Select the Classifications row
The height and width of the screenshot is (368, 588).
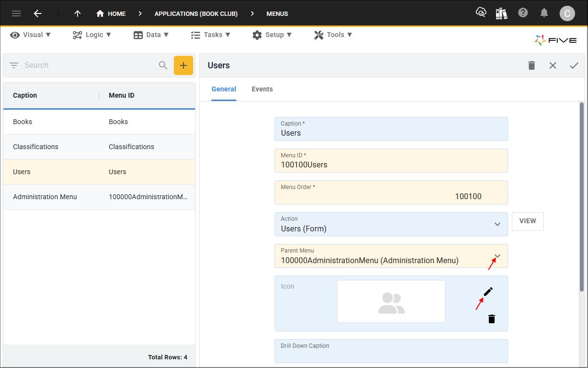point(99,147)
